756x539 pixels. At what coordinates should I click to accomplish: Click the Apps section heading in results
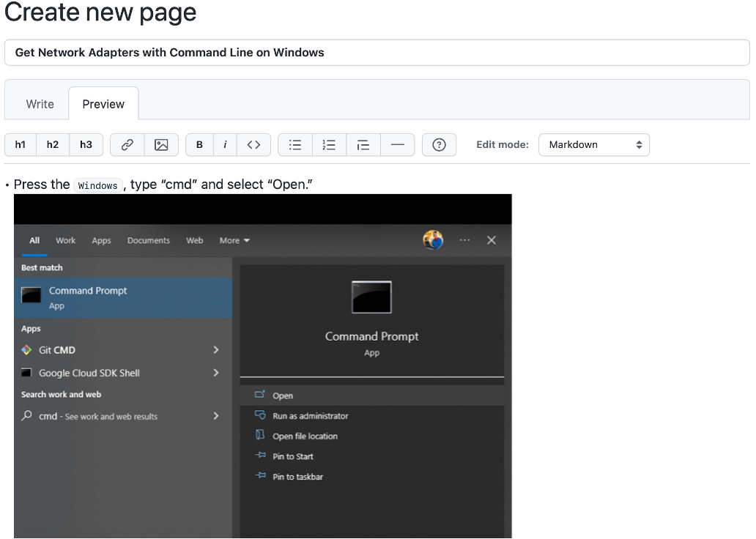point(31,329)
